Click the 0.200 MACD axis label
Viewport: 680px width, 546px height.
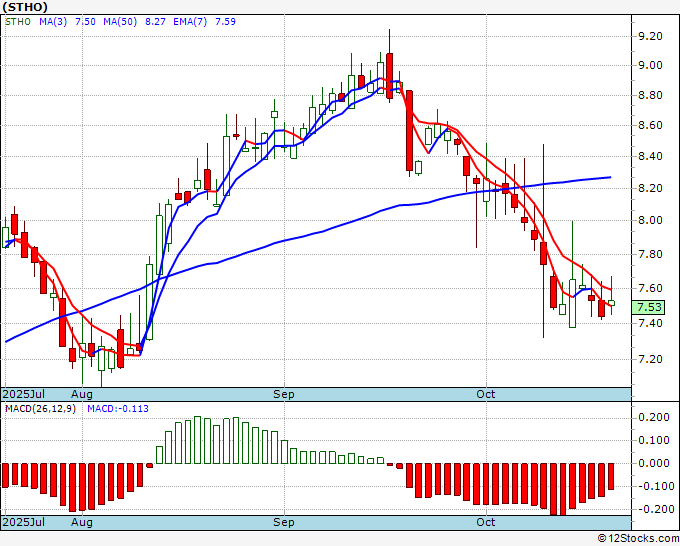coord(654,418)
